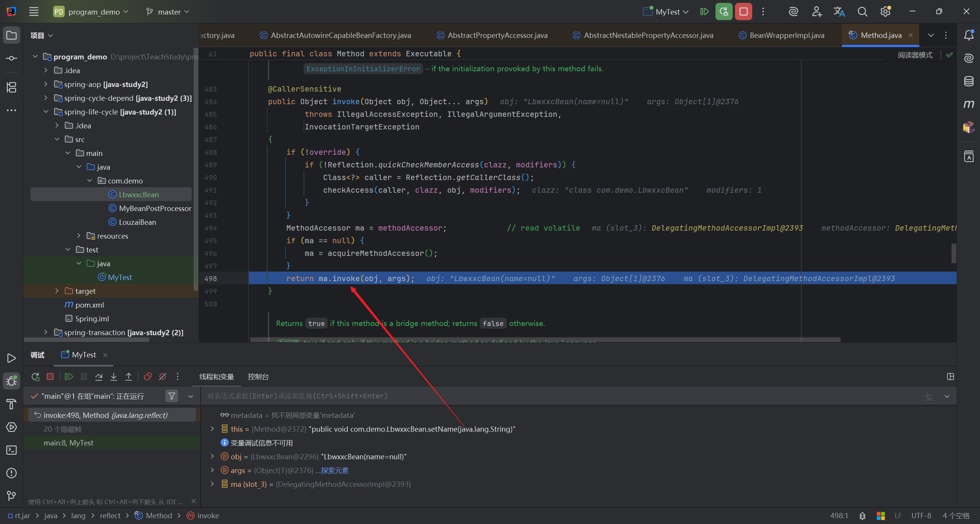Click Step Out debug icon
The image size is (980, 524).
coord(129,377)
